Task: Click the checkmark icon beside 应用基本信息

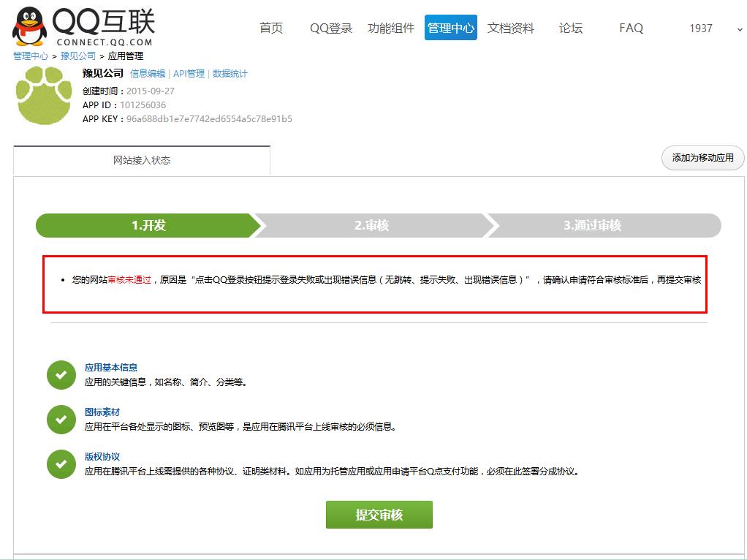Action: tap(61, 375)
